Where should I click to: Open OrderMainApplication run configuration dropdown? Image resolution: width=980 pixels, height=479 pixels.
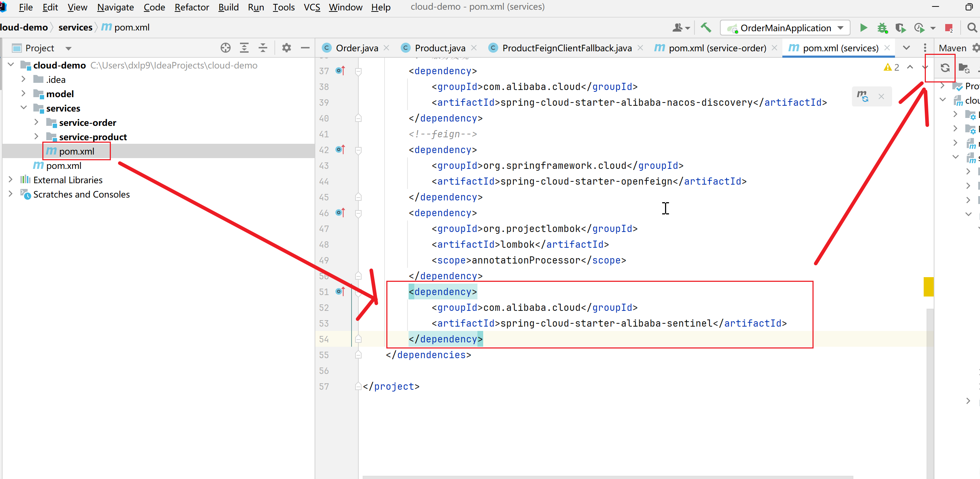pos(840,28)
